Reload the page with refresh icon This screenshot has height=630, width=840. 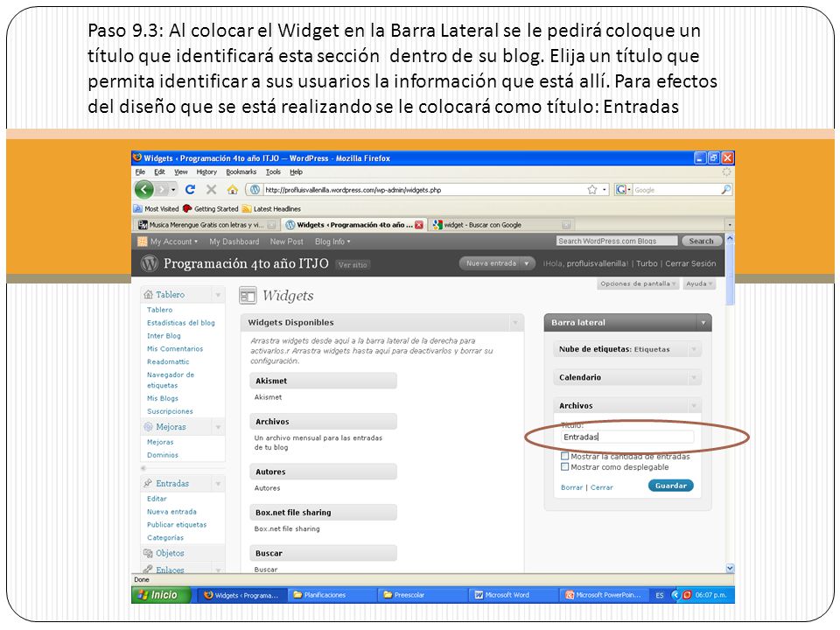(x=190, y=189)
